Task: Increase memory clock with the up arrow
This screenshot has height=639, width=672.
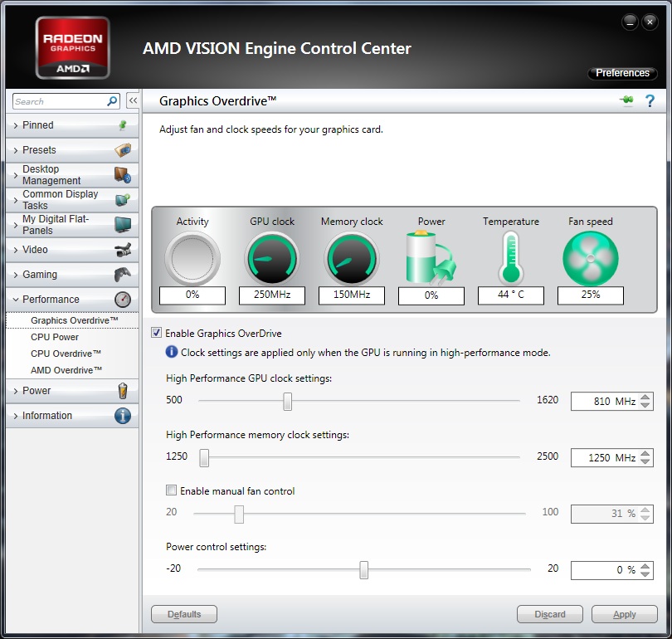Action: [645, 454]
